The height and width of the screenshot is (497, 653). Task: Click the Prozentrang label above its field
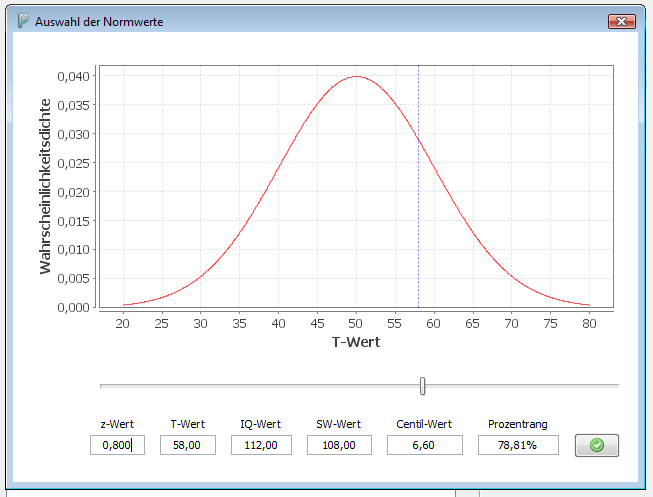518,424
